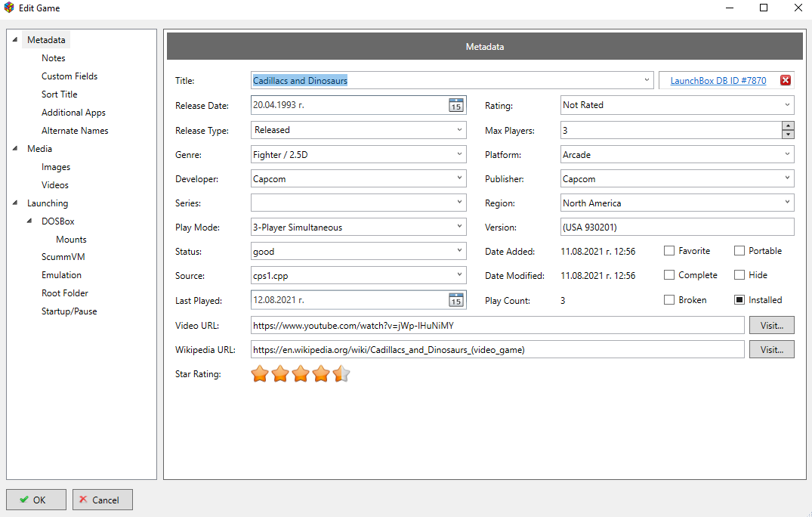Open the Custom Fields section
This screenshot has height=517, width=812.
click(x=69, y=76)
